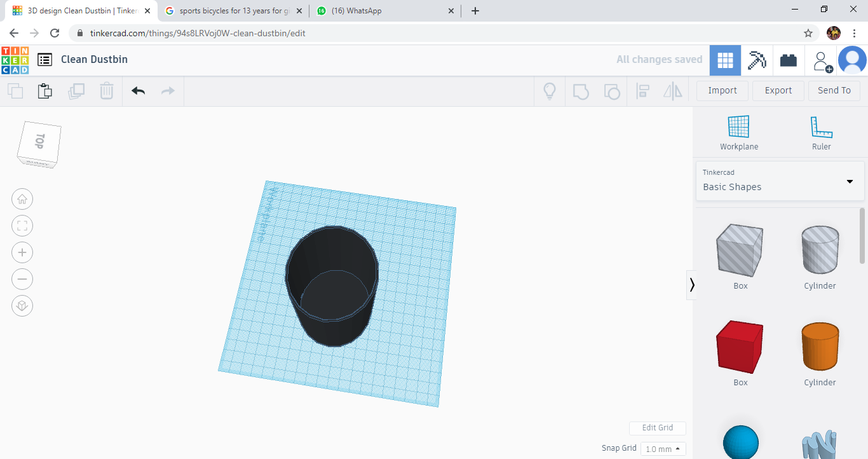Bookmark this page with the star
Viewport: 868px width, 459px height.
[808, 33]
